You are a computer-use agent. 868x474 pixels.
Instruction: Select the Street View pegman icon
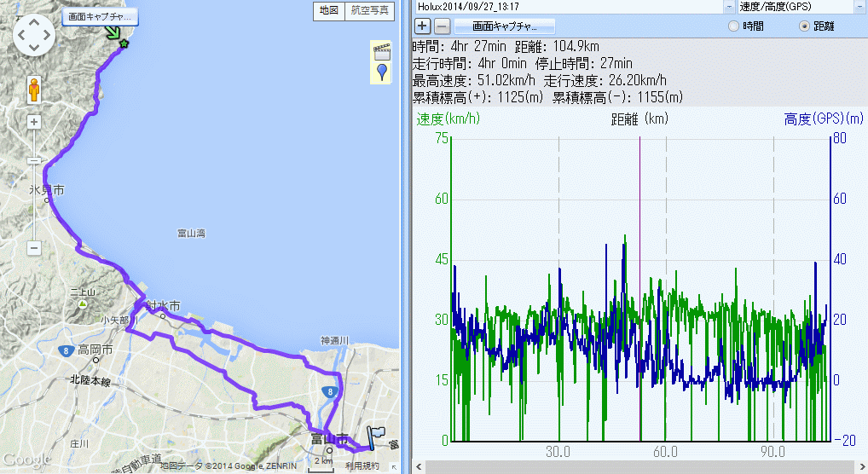(34, 90)
